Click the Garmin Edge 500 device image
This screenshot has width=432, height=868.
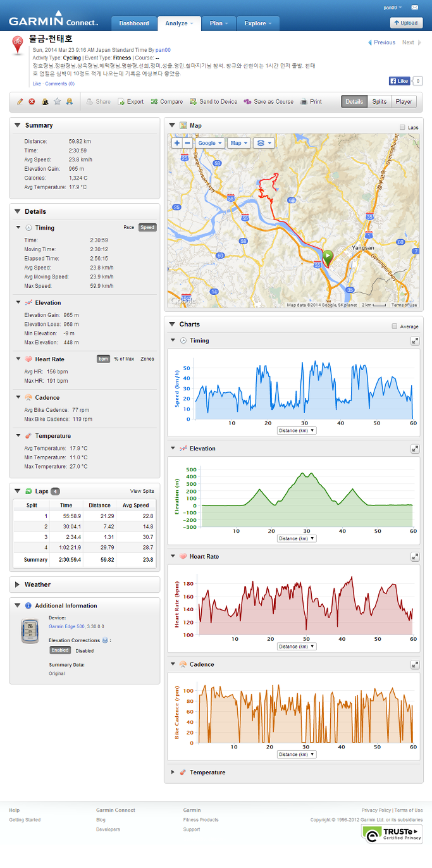(30, 631)
